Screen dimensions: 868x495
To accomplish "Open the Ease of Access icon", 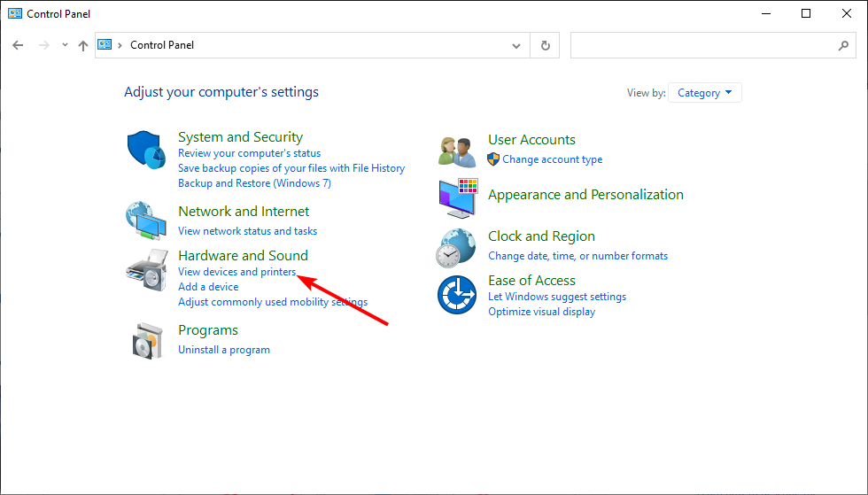I will click(x=457, y=295).
